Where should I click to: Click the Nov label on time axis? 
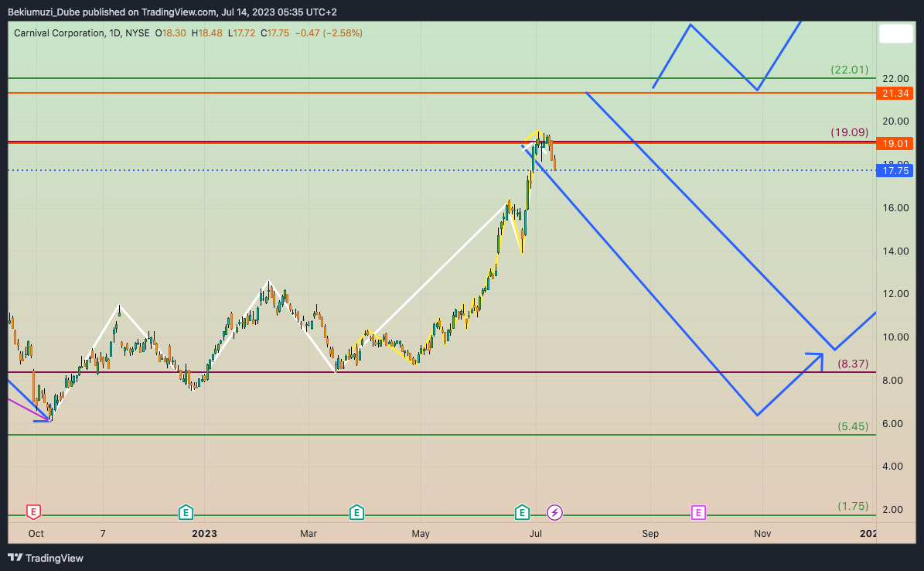[x=762, y=533]
